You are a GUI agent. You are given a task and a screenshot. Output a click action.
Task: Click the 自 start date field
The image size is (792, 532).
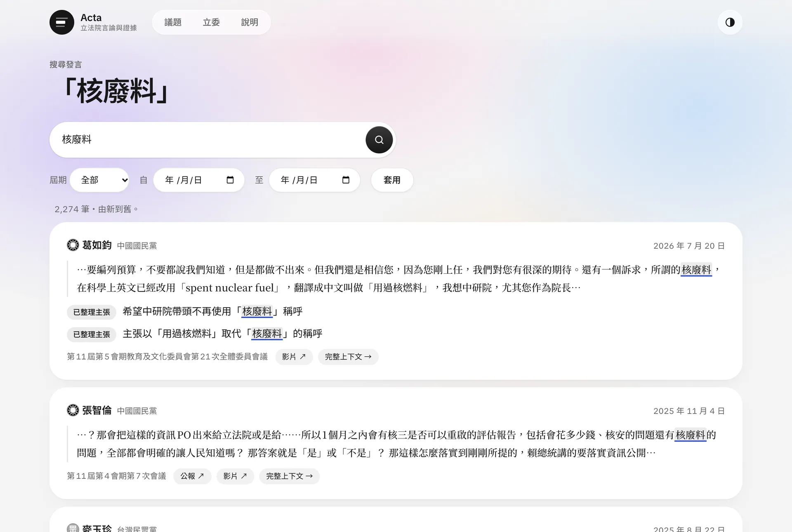click(x=199, y=180)
